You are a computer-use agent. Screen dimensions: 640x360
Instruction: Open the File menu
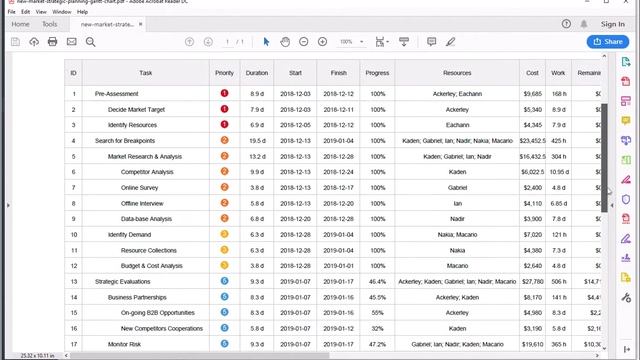11,12
